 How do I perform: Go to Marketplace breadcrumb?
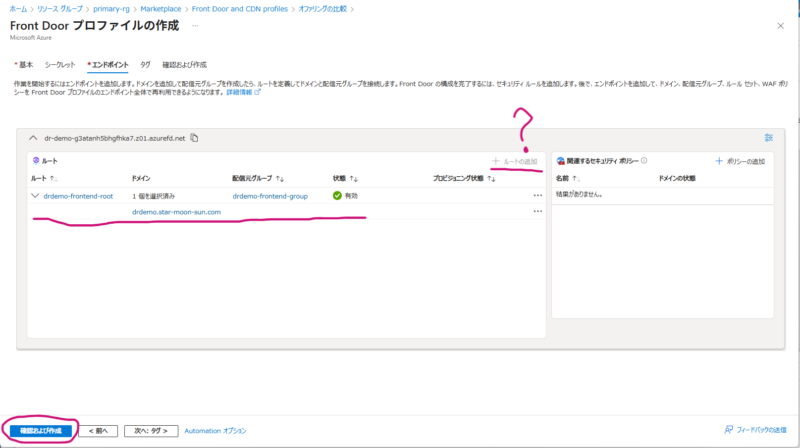point(161,9)
